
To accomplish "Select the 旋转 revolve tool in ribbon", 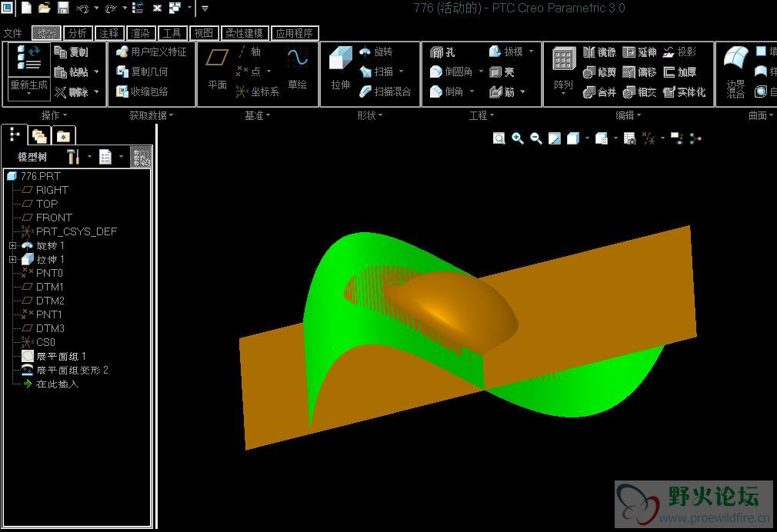I will click(375, 52).
